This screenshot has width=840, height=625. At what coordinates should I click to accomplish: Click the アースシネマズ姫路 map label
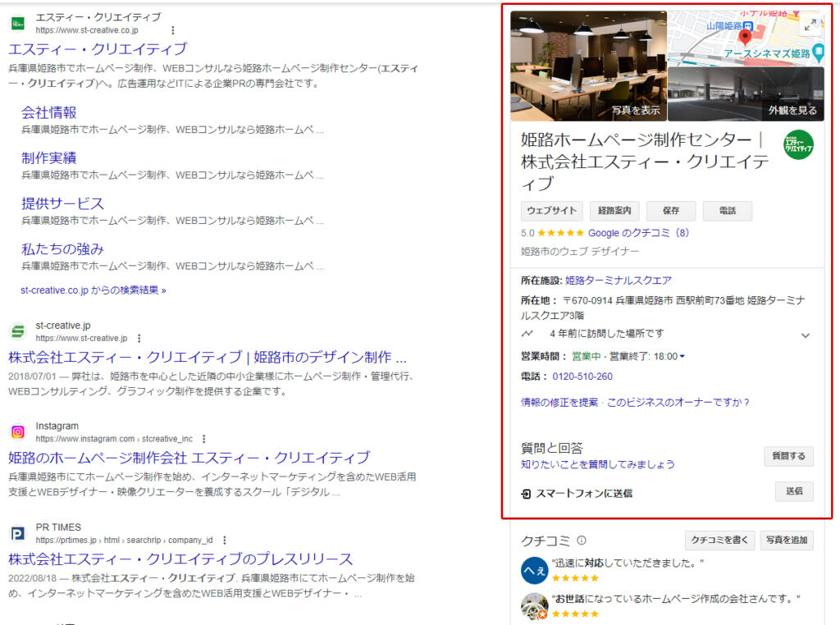pos(767,53)
